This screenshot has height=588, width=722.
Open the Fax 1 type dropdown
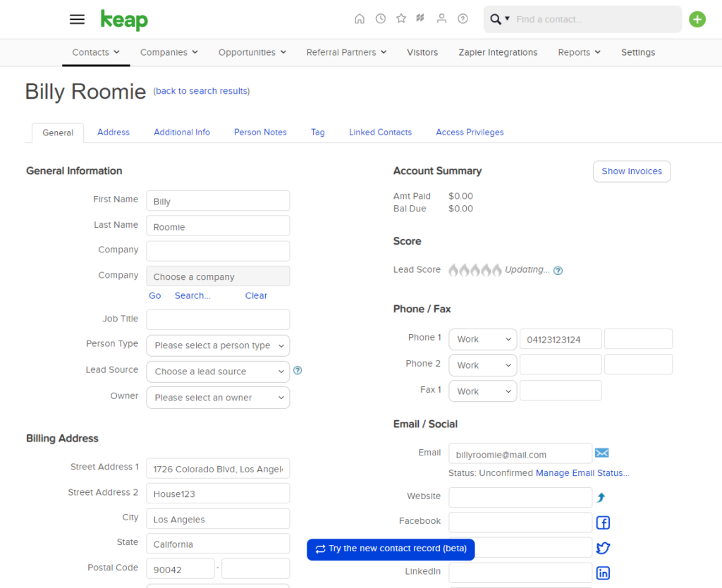pyautogui.click(x=483, y=391)
